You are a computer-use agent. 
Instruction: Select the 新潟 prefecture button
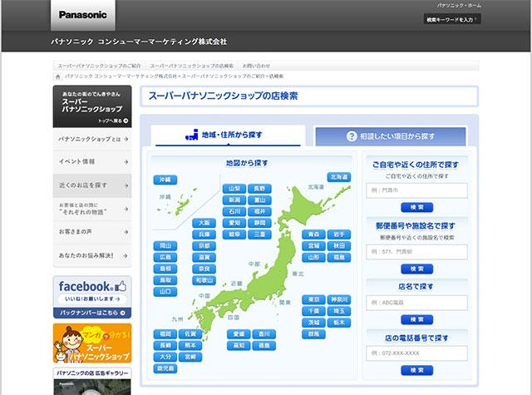pos(234,200)
